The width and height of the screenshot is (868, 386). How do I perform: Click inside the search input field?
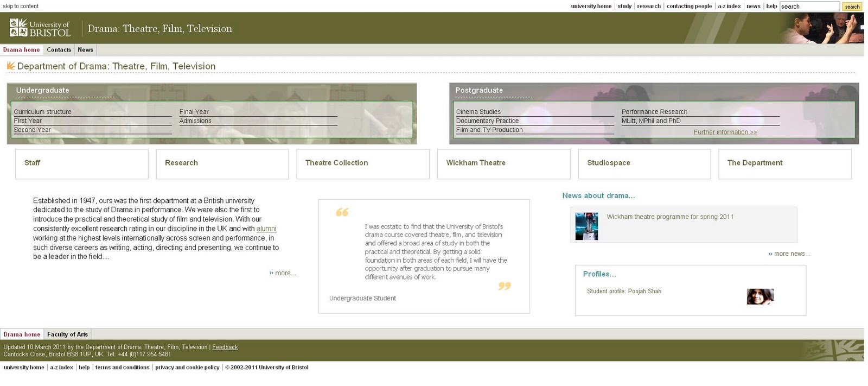click(x=809, y=7)
